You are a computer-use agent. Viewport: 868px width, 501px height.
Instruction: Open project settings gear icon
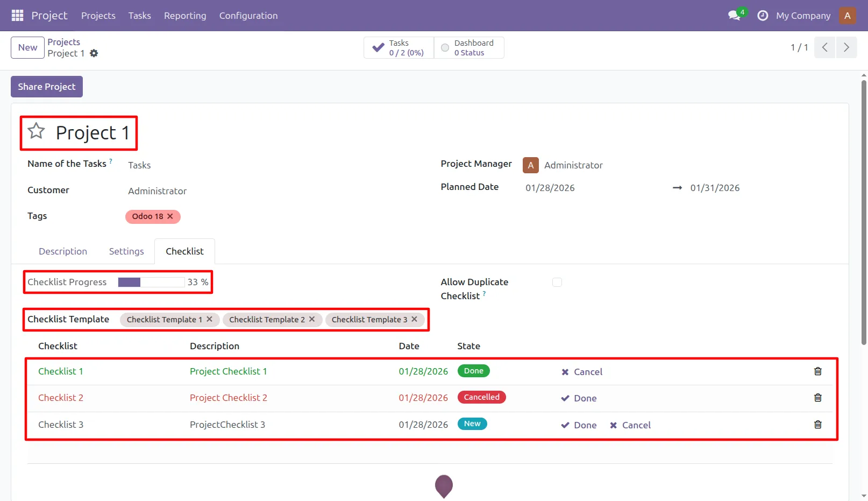94,53
